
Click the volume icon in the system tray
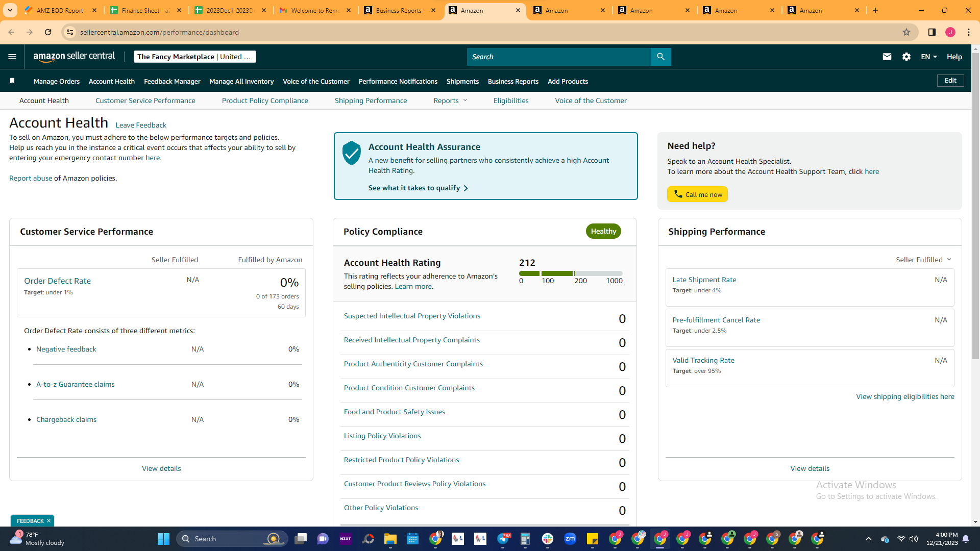click(914, 539)
